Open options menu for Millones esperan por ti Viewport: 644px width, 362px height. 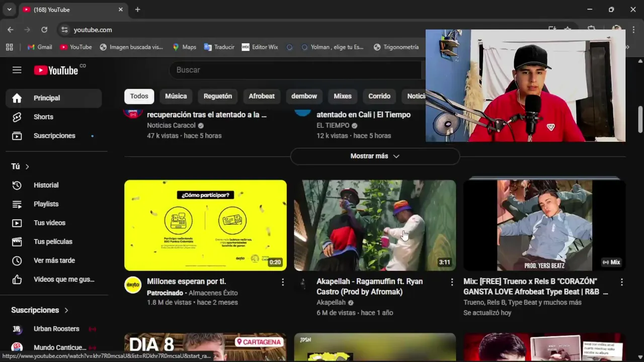[283, 282]
